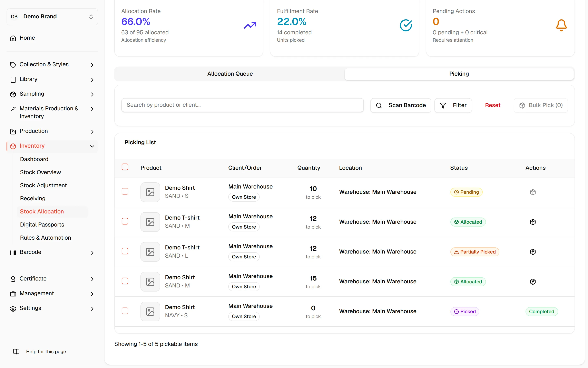Click the Certificate ribbon icon in sidebar
The image size is (588, 368).
tap(13, 279)
